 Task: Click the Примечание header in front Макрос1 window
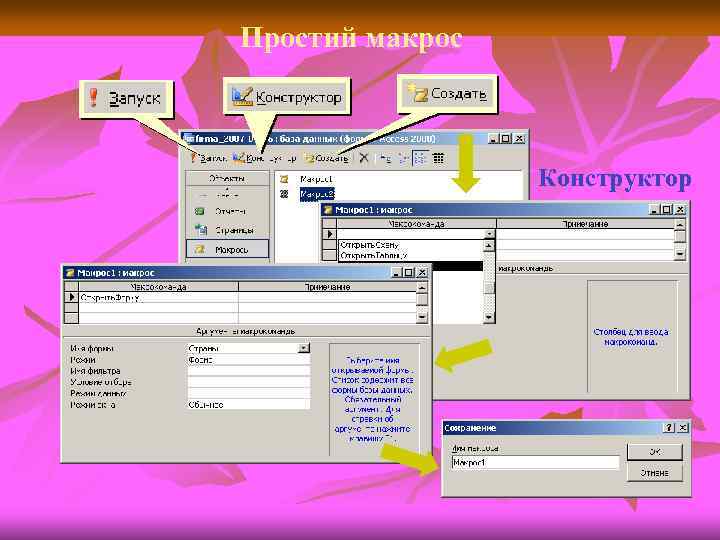[327, 287]
